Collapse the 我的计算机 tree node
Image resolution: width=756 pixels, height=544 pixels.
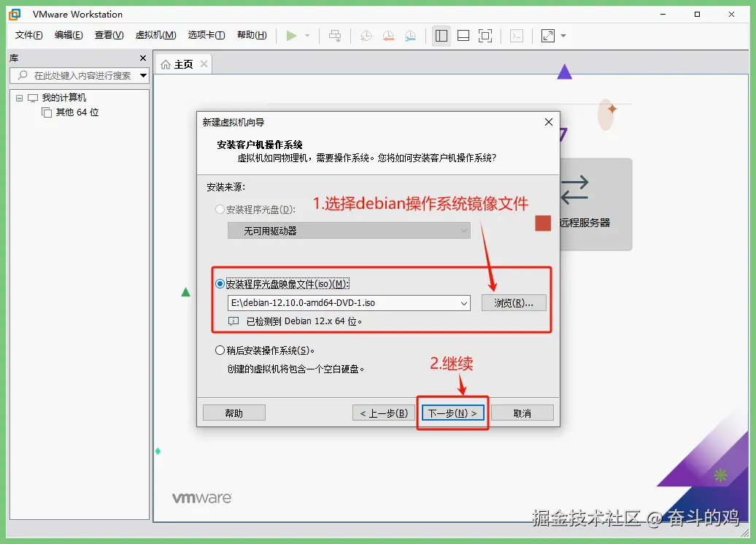coord(19,98)
